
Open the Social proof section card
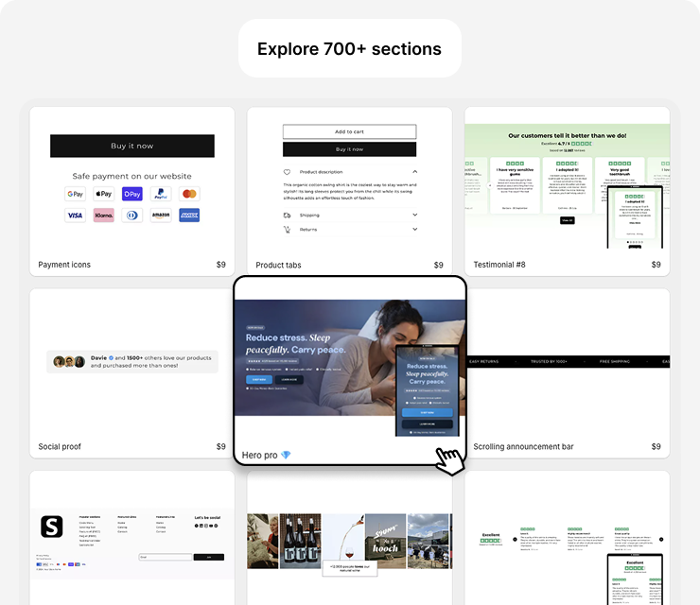pos(131,372)
